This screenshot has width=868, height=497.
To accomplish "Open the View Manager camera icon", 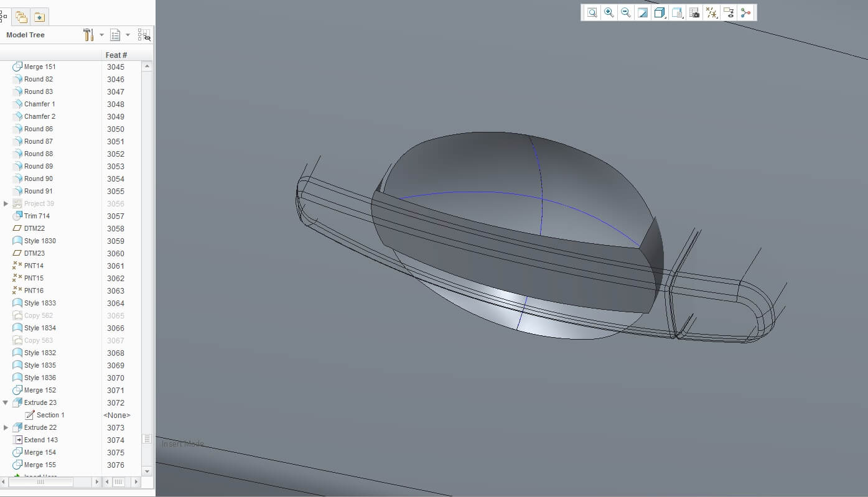I will 694,12.
